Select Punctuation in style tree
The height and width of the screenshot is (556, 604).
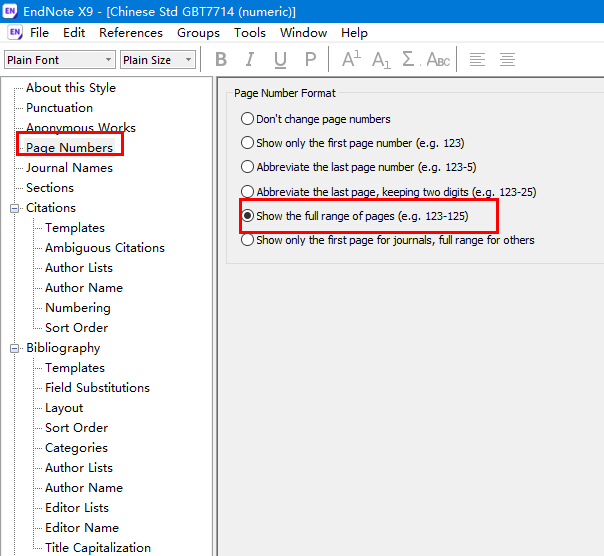[x=59, y=108]
